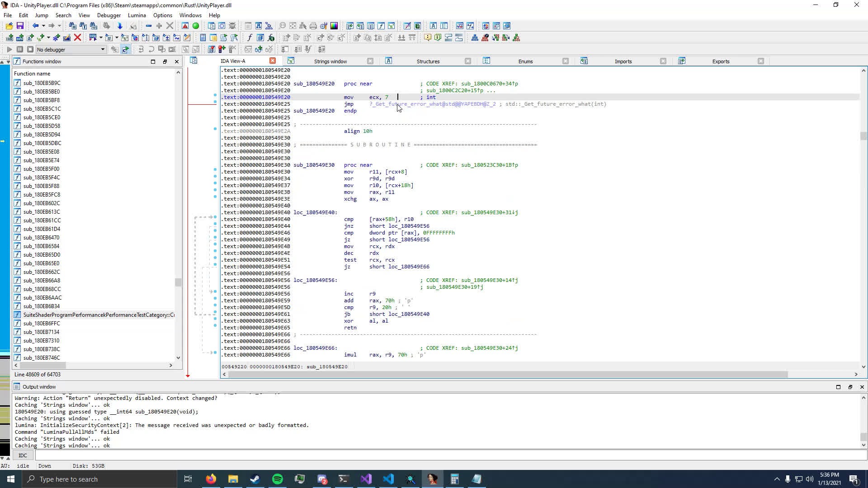Click the Save database floppy icon
Screen dimensions: 868x488
point(20,26)
